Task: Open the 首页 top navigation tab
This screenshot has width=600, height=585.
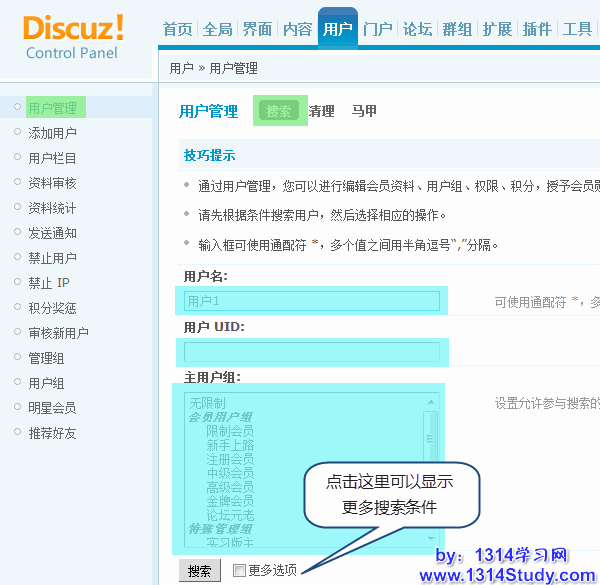Action: point(178,29)
